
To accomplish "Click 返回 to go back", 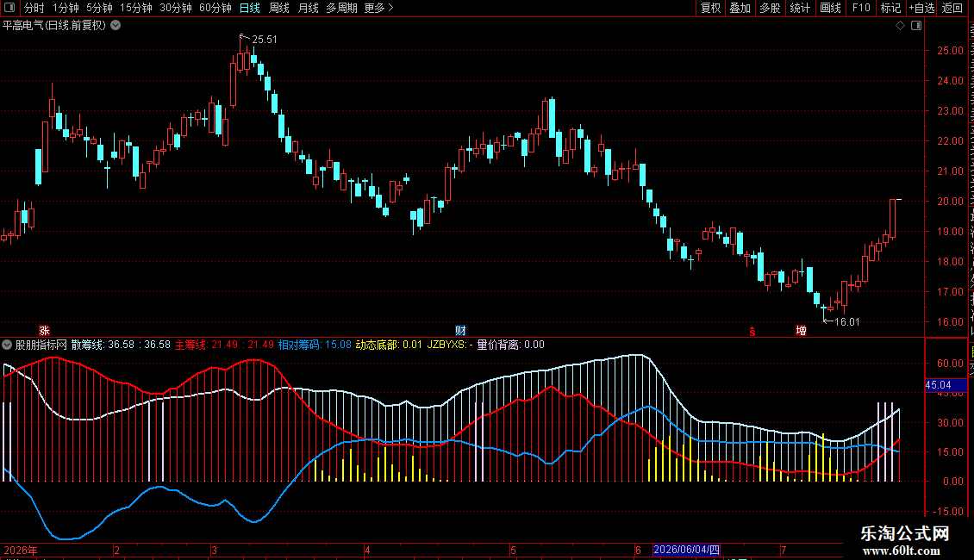I will point(952,8).
